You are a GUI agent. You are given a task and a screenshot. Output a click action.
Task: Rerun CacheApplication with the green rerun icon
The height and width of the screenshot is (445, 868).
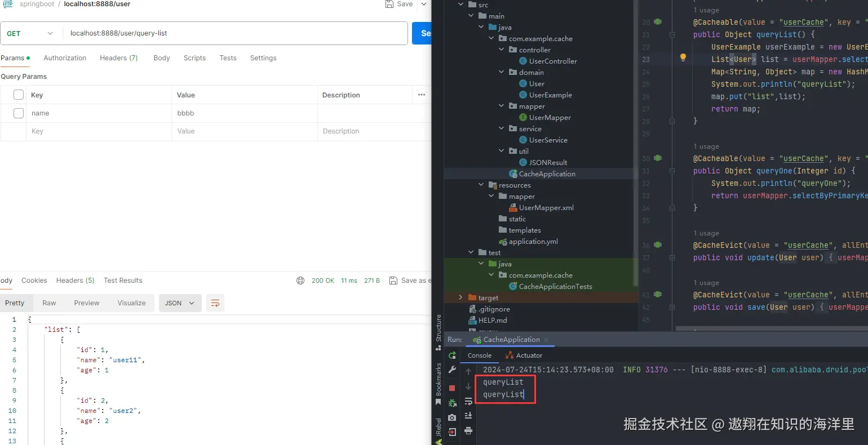pyautogui.click(x=452, y=355)
